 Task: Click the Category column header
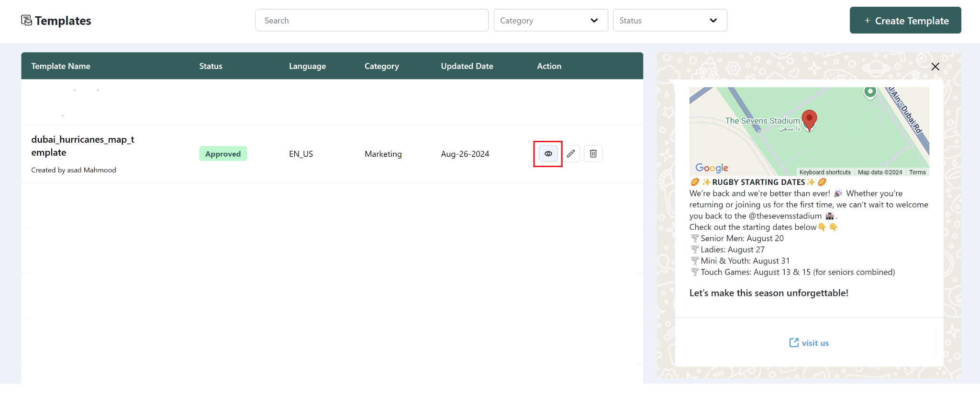(x=381, y=66)
